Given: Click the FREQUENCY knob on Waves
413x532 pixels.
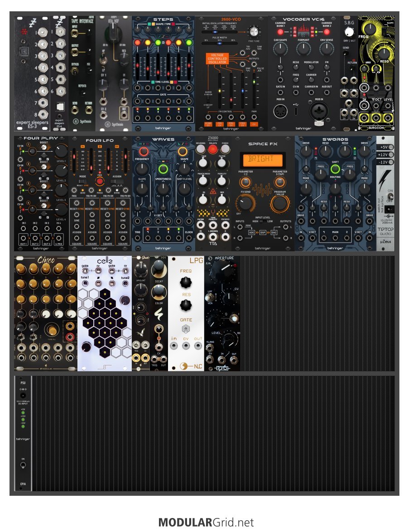Looking at the screenshot, I should click(x=142, y=168).
